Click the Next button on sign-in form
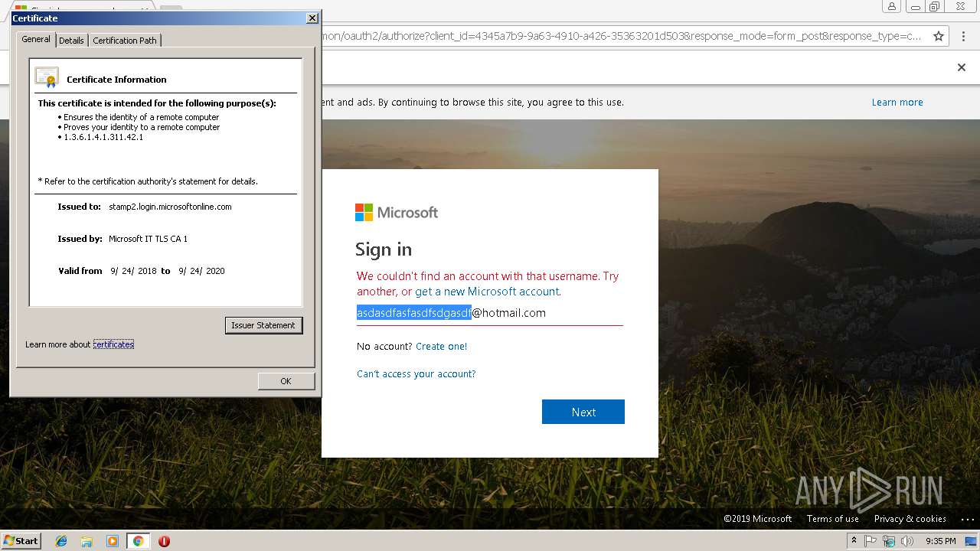The height and width of the screenshot is (551, 980). click(583, 412)
